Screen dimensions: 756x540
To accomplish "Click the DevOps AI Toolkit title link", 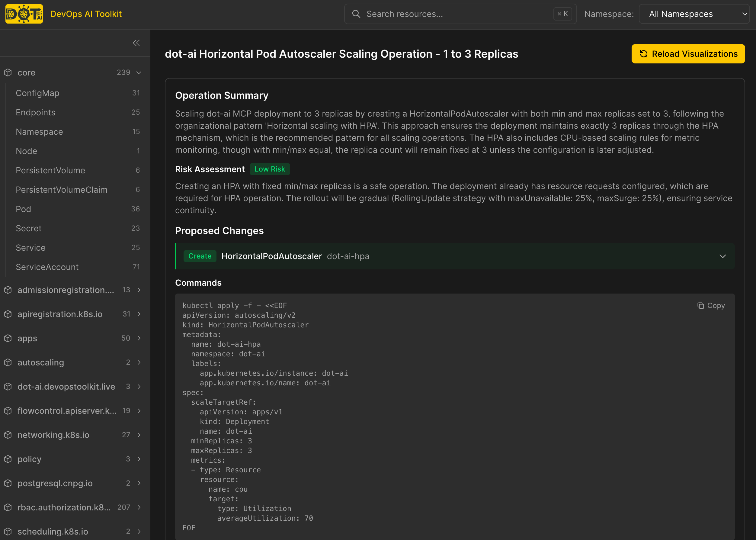I will [x=86, y=14].
